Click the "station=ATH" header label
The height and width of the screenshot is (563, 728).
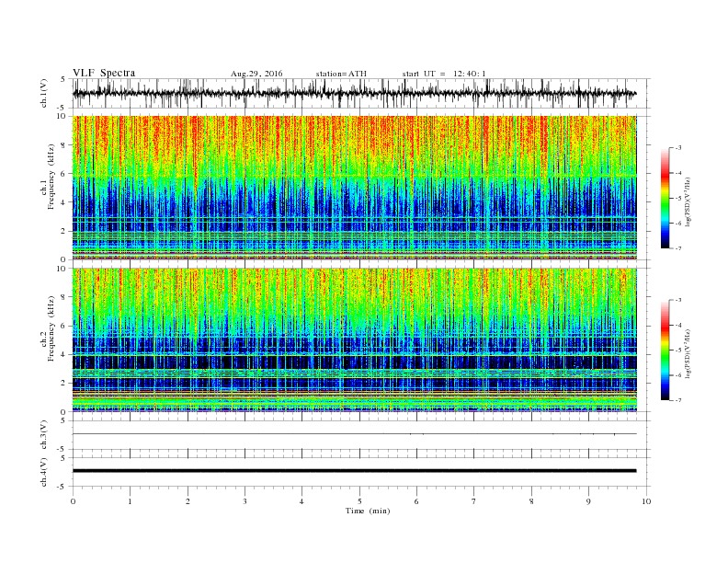click(x=341, y=74)
